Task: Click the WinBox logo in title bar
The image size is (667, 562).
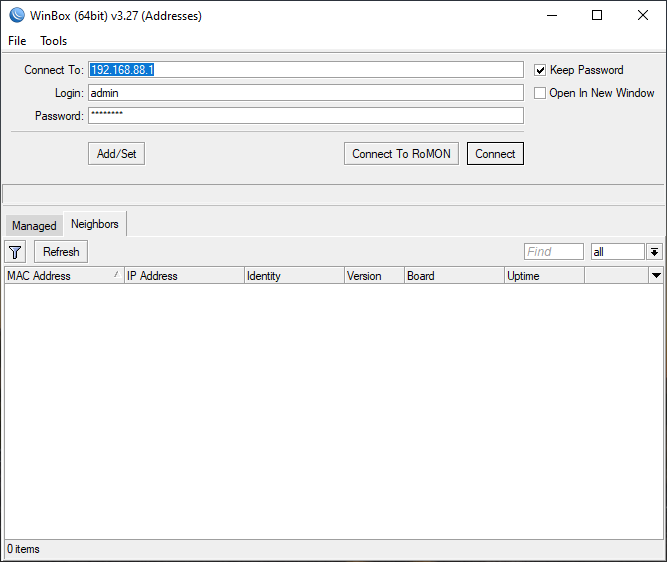Action: click(17, 15)
